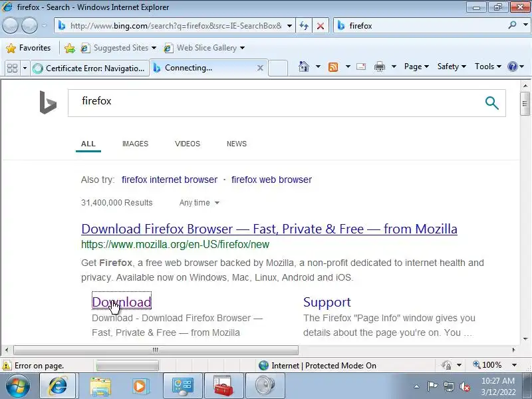Close the Connecting... tab
This screenshot has width=532, height=399.
tap(260, 68)
